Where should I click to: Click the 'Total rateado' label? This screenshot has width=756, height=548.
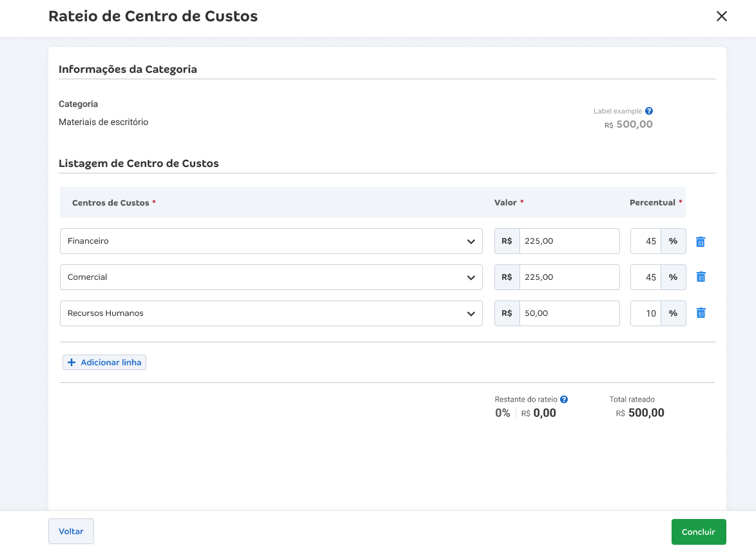click(632, 400)
